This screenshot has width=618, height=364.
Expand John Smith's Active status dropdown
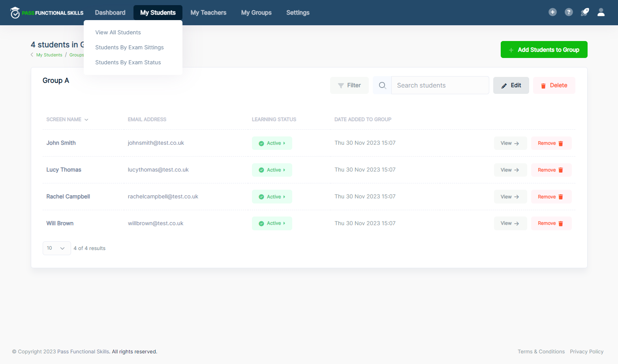pyautogui.click(x=272, y=143)
